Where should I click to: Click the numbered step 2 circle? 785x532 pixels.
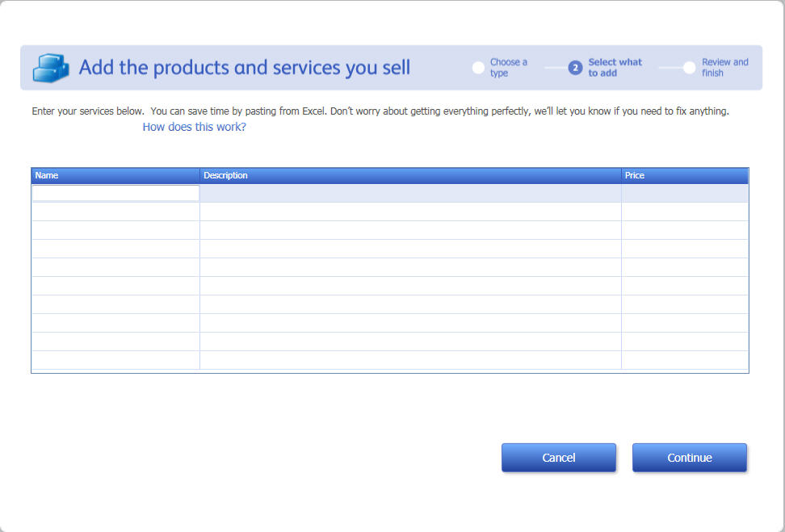pos(575,68)
